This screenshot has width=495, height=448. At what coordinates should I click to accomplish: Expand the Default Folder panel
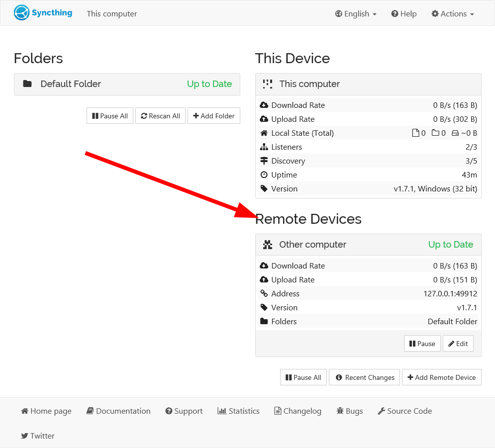click(x=127, y=84)
